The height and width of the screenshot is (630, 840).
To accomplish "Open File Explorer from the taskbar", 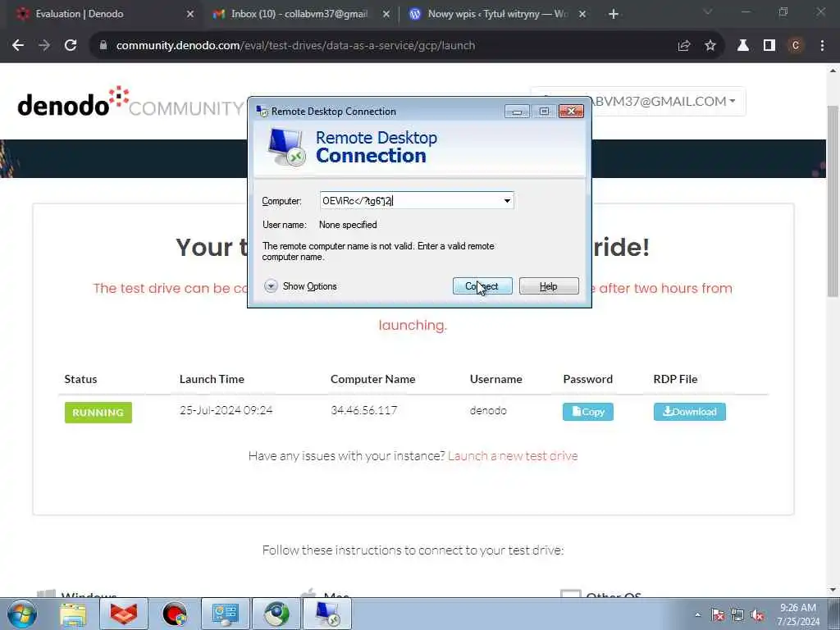I will coord(73,614).
